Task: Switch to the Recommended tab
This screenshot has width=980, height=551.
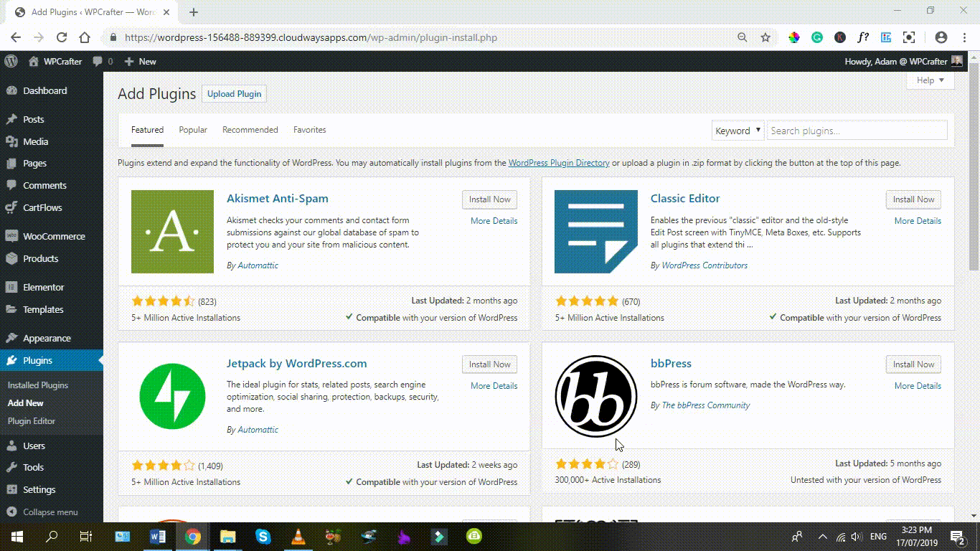Action: click(250, 130)
